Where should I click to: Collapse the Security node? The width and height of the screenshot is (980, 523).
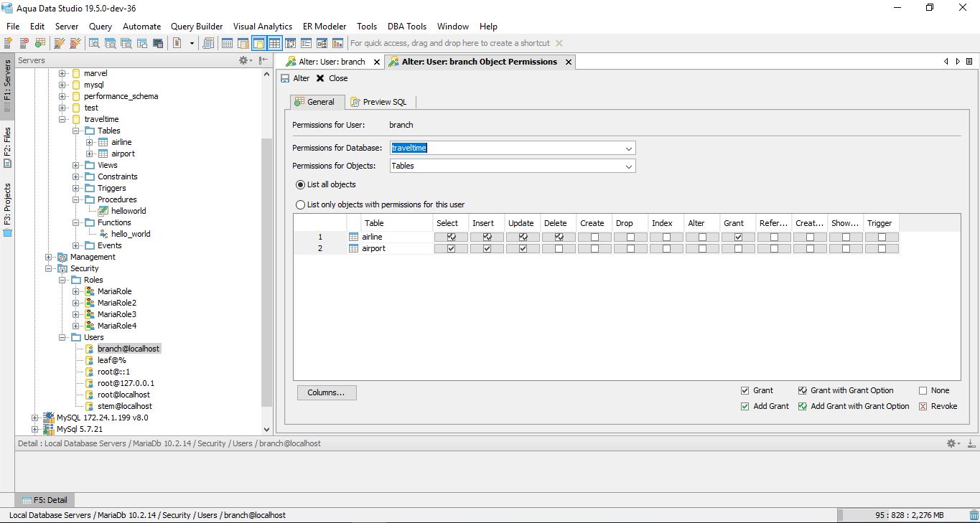coord(49,268)
